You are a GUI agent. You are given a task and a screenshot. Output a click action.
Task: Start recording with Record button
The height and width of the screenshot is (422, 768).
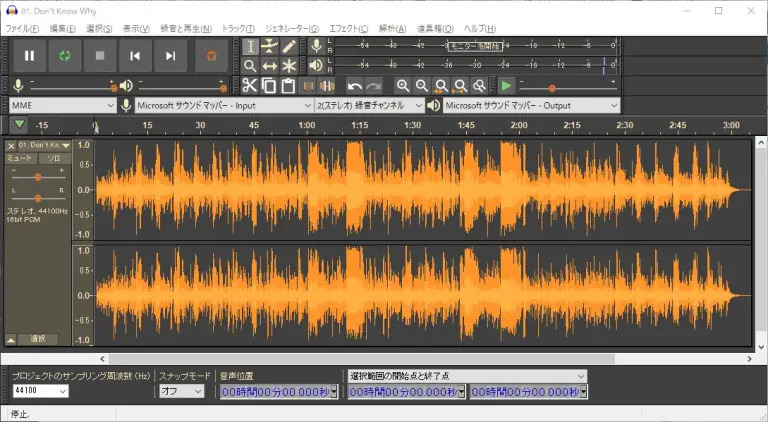212,56
